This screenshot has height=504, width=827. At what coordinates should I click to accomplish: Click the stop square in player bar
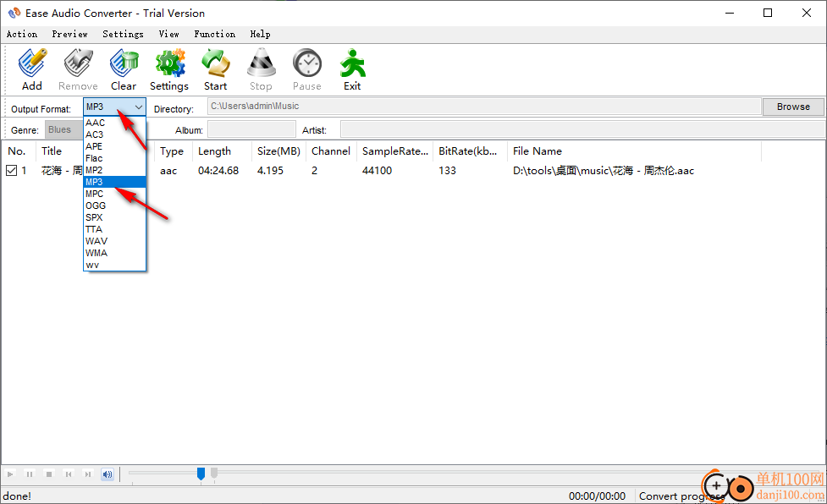49,474
